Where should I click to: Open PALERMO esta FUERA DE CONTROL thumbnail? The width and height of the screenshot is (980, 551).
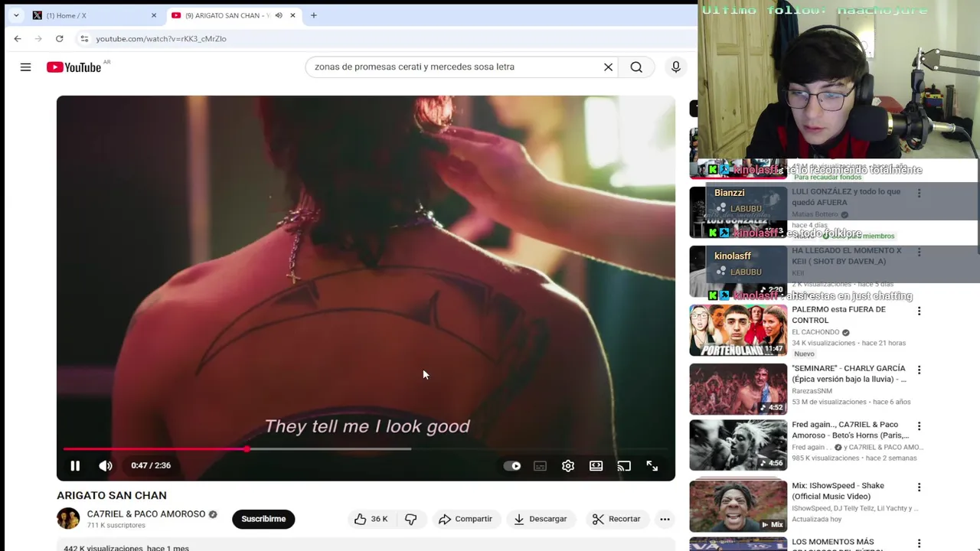tap(738, 331)
